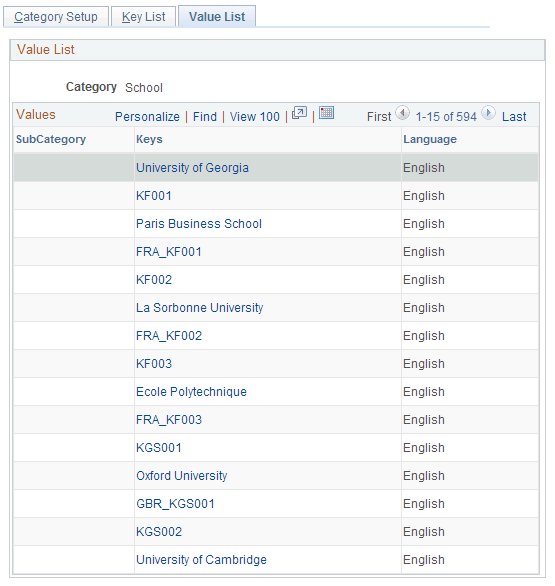The height and width of the screenshot is (586, 555).
Task: Click View 100 link
Action: (x=255, y=117)
